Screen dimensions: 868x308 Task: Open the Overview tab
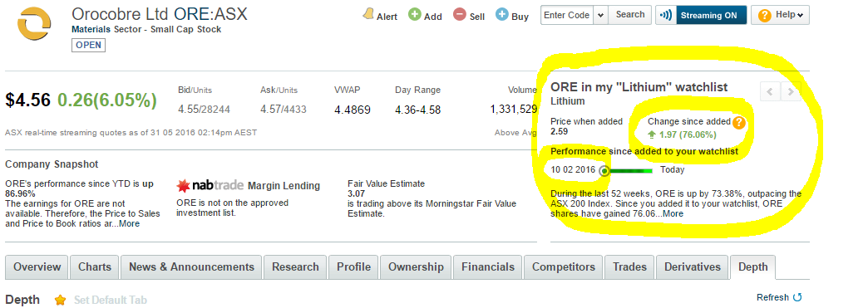(x=37, y=267)
